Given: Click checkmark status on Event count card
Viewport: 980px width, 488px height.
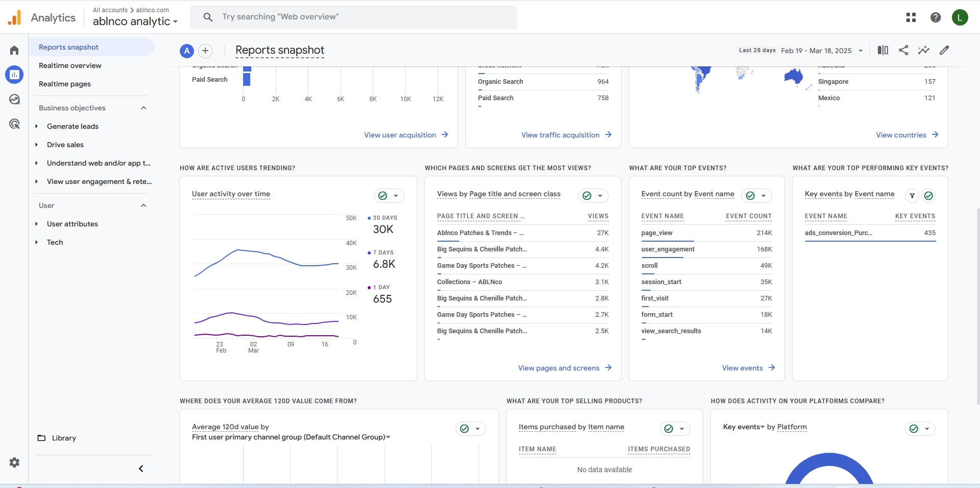Looking at the screenshot, I should (750, 196).
